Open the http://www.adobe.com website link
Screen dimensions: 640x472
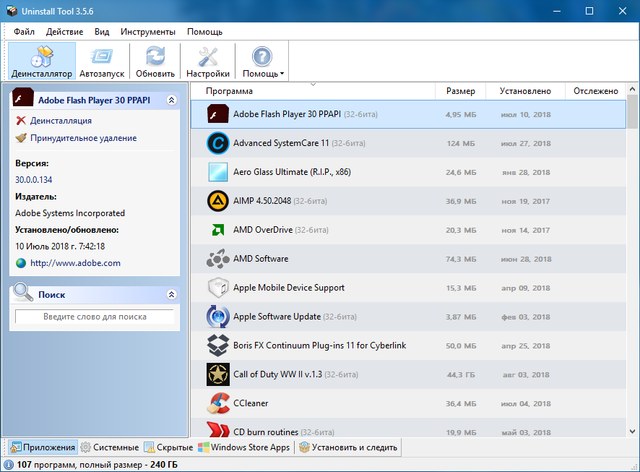[75, 263]
